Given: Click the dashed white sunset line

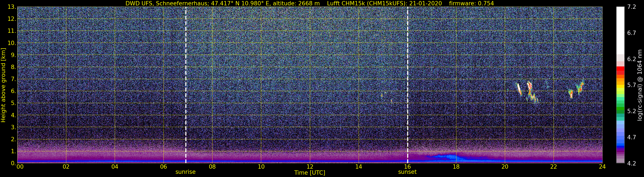Looking at the screenshot, I should pyautogui.click(x=408, y=85).
